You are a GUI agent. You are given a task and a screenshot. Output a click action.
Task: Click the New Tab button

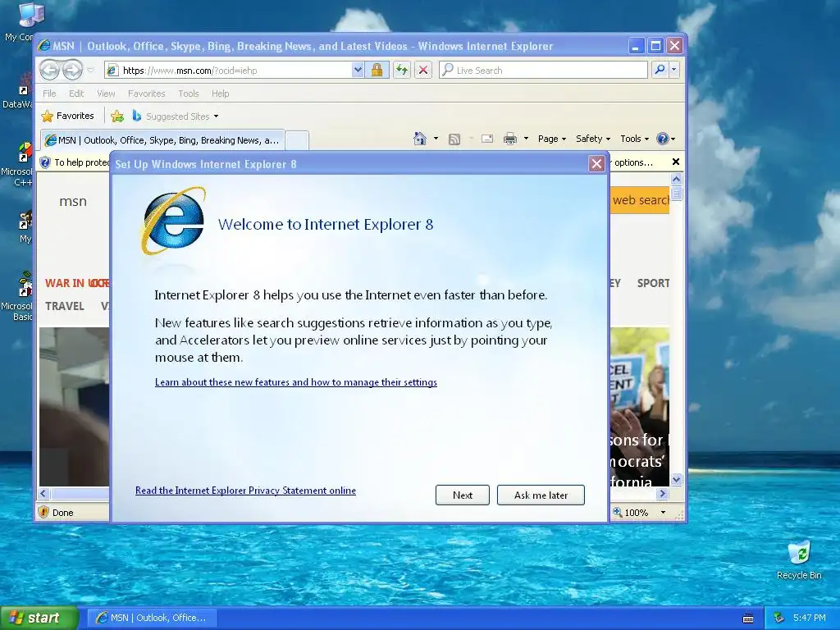297,140
